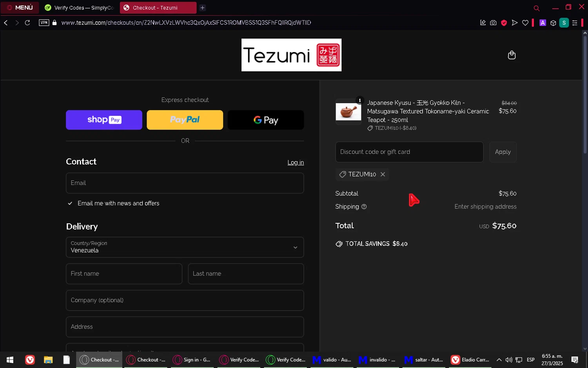Viewport: 588px width, 368px height.
Task: Switch to Sign in - G... taskbar window
Action: point(192,360)
